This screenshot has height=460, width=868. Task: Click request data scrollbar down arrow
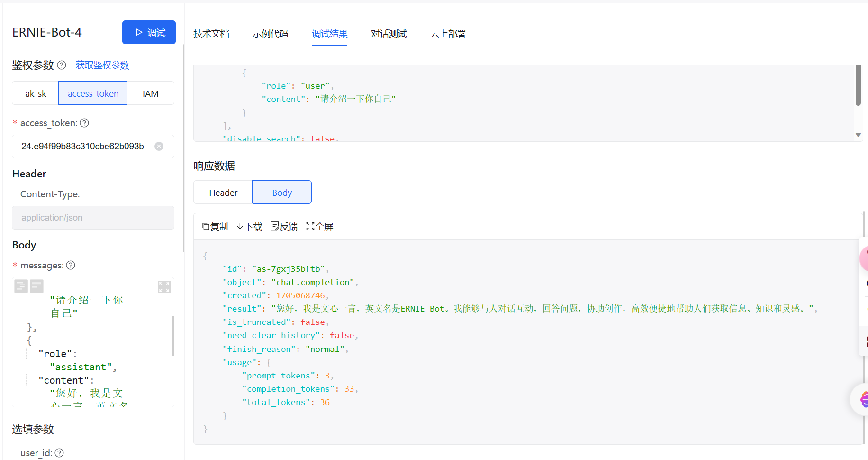click(858, 135)
